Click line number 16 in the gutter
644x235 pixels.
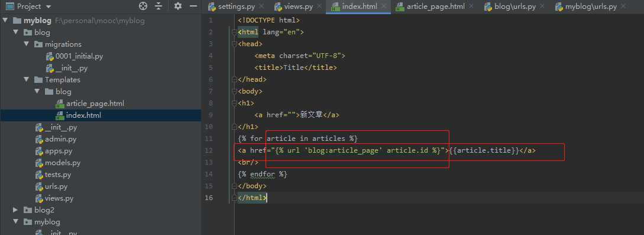click(209, 198)
